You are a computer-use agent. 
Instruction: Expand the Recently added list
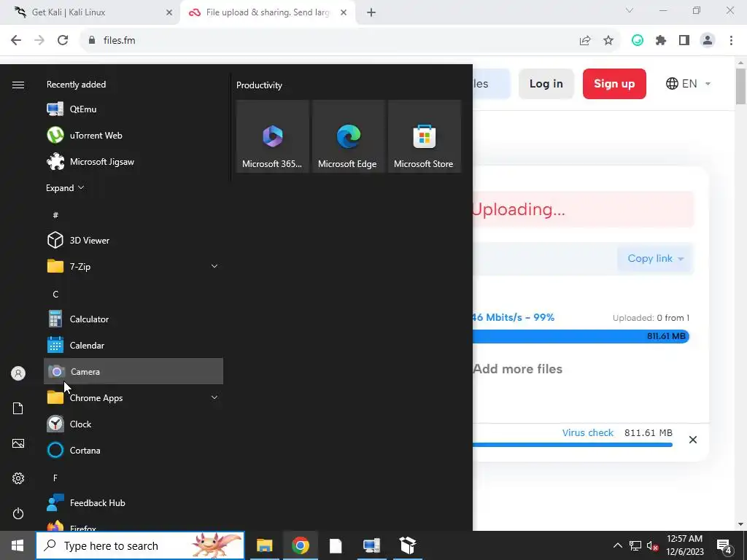[65, 187]
